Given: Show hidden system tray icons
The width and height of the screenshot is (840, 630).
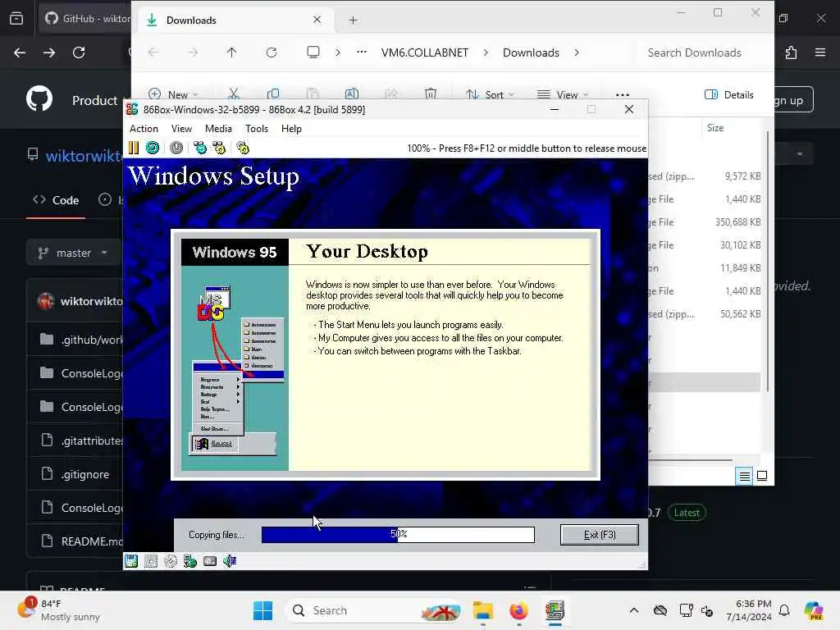Looking at the screenshot, I should click(x=634, y=610).
